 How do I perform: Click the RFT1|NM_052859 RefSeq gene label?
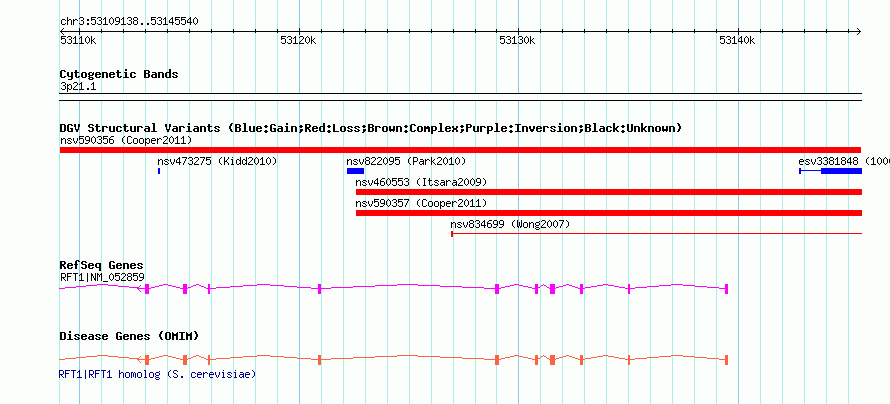pos(102,277)
